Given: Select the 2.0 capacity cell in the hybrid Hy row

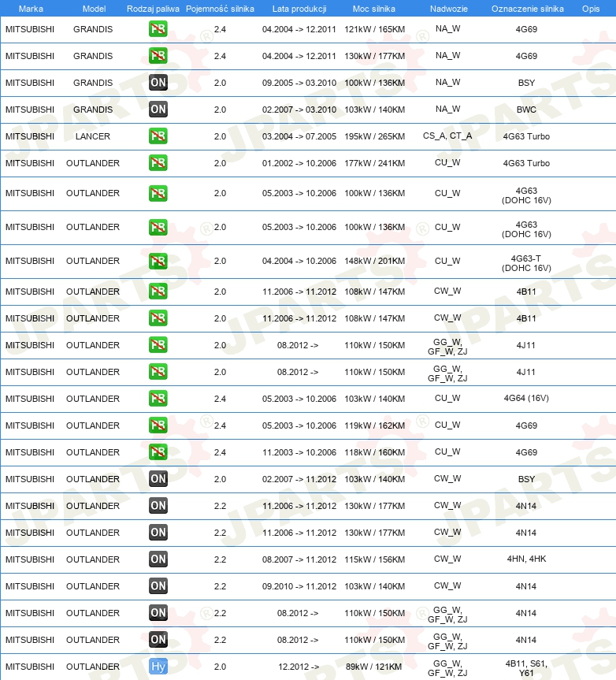Looking at the screenshot, I should click(x=220, y=667).
